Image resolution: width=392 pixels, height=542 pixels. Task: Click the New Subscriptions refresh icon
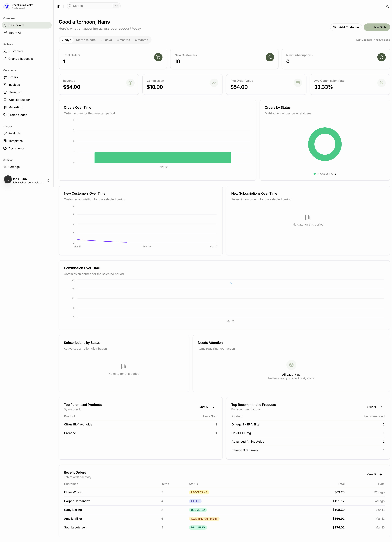(382, 57)
